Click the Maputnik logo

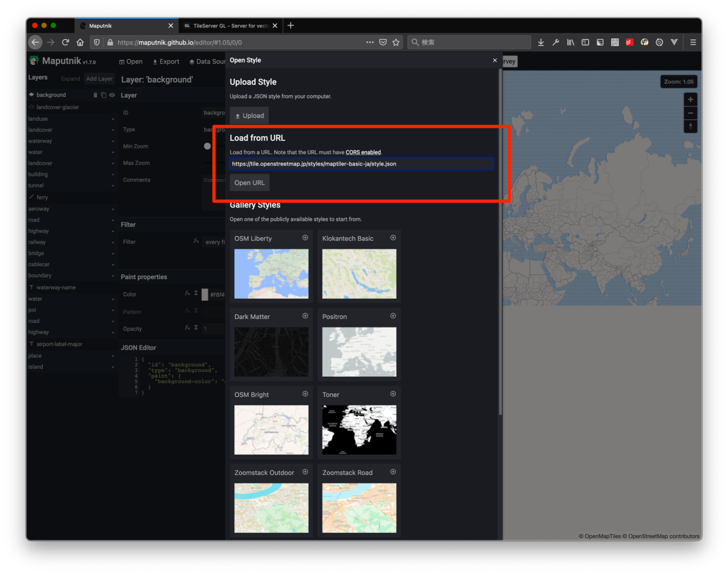tap(34, 61)
